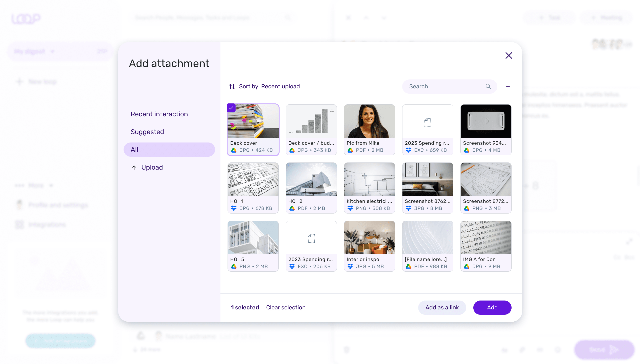Click the magnifier icon in search field
The width and height of the screenshot is (640, 364).
(488, 87)
